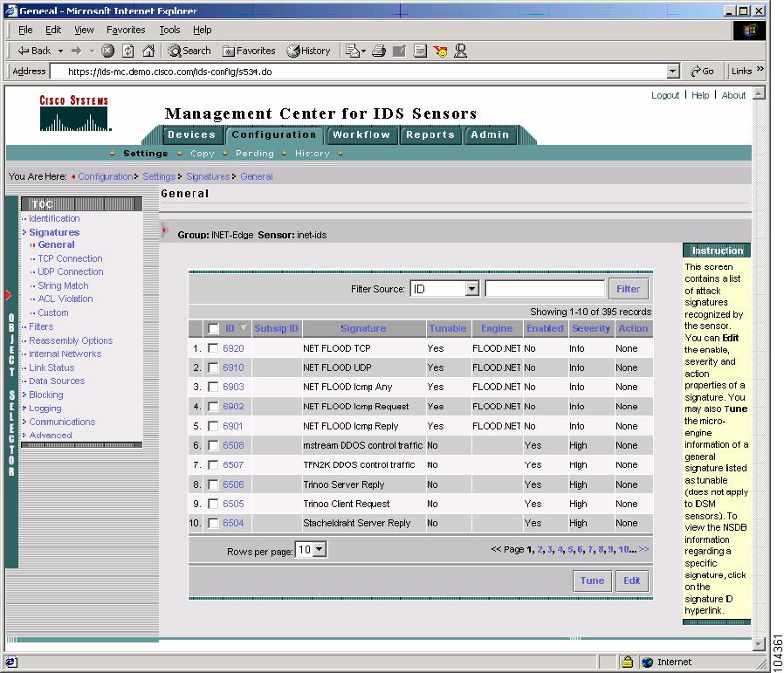784x673 pixels.
Task: Check the box for signature 6903
Action: [x=213, y=387]
